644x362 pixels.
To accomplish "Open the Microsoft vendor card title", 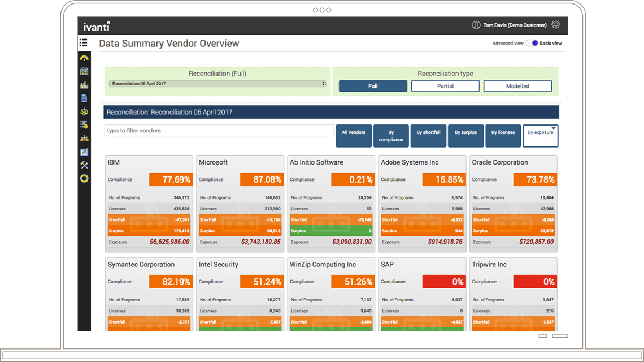I will tap(213, 162).
